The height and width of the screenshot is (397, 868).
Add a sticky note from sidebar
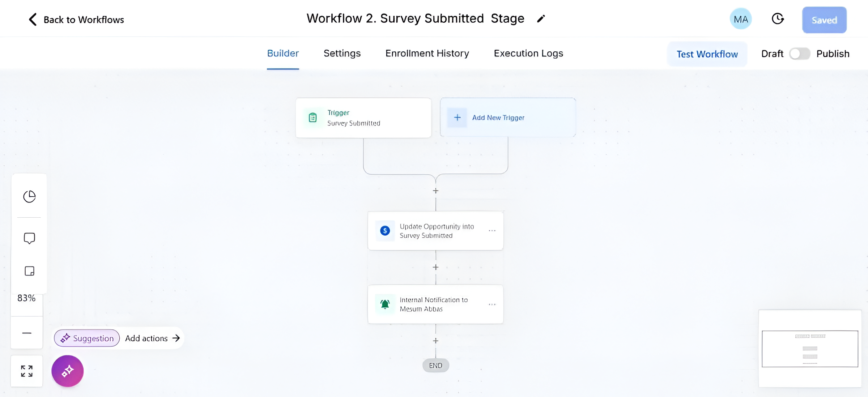[x=29, y=271]
